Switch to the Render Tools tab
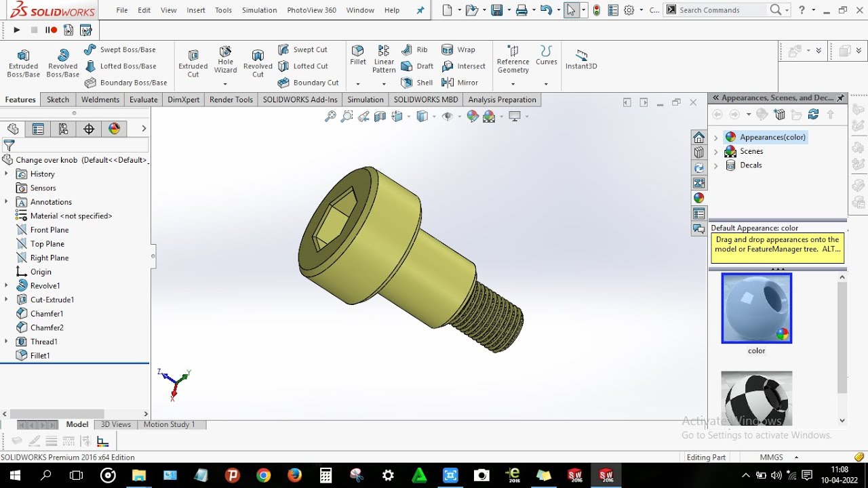The width and height of the screenshot is (868, 488). click(231, 100)
